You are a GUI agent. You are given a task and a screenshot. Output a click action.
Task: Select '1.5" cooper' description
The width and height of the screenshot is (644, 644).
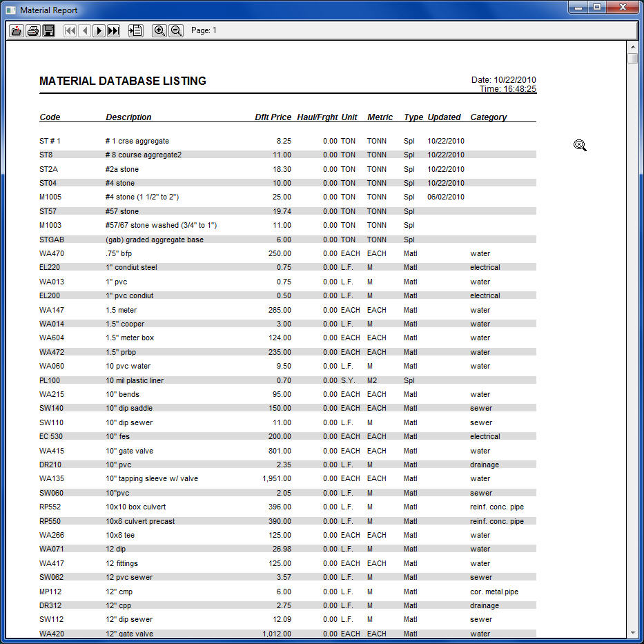click(x=125, y=324)
